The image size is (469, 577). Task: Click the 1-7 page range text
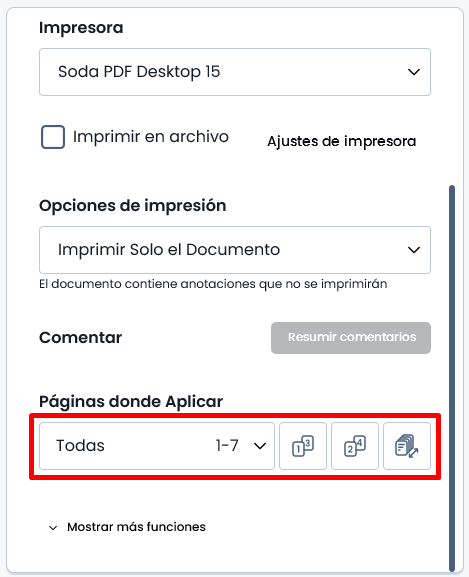pyautogui.click(x=227, y=446)
